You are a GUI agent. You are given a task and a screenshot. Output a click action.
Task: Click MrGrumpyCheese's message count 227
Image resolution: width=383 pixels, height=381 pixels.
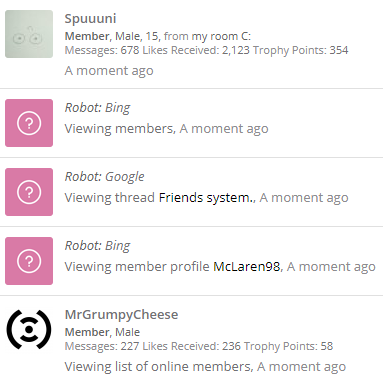pos(130,346)
